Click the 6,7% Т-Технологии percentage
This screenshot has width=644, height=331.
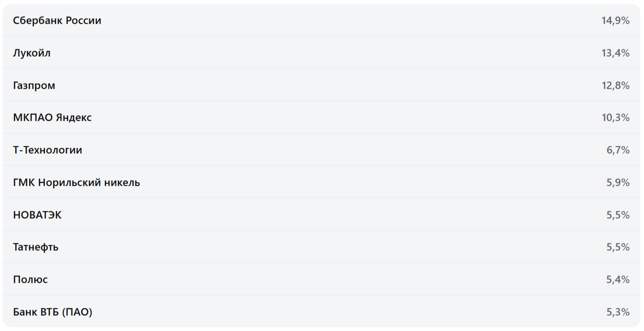(x=618, y=150)
